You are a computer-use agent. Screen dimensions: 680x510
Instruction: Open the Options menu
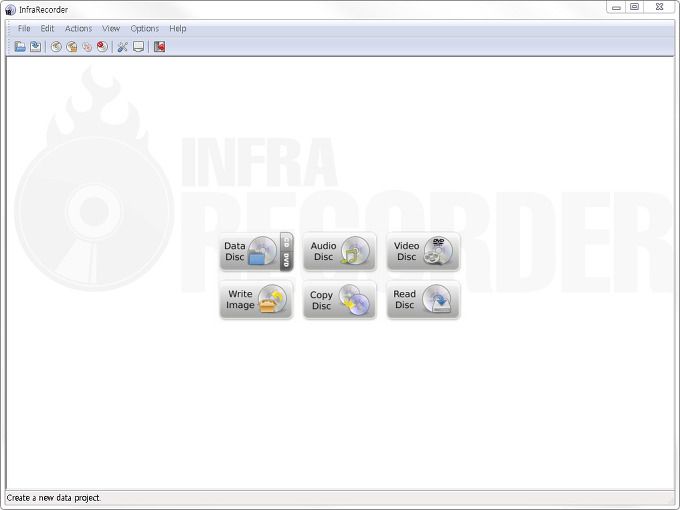145,29
